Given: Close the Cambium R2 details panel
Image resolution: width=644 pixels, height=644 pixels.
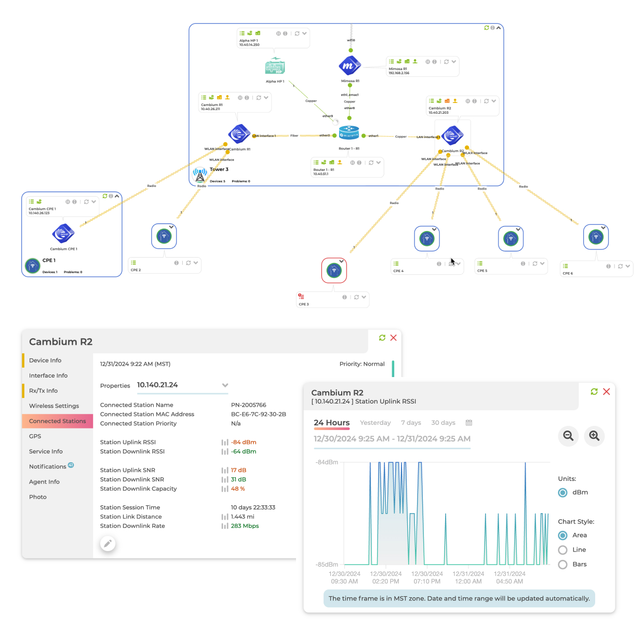Looking at the screenshot, I should tap(394, 338).
